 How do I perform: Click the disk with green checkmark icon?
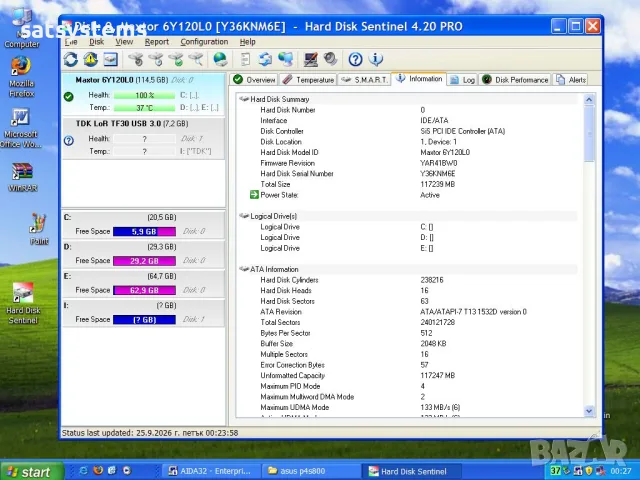176,60
